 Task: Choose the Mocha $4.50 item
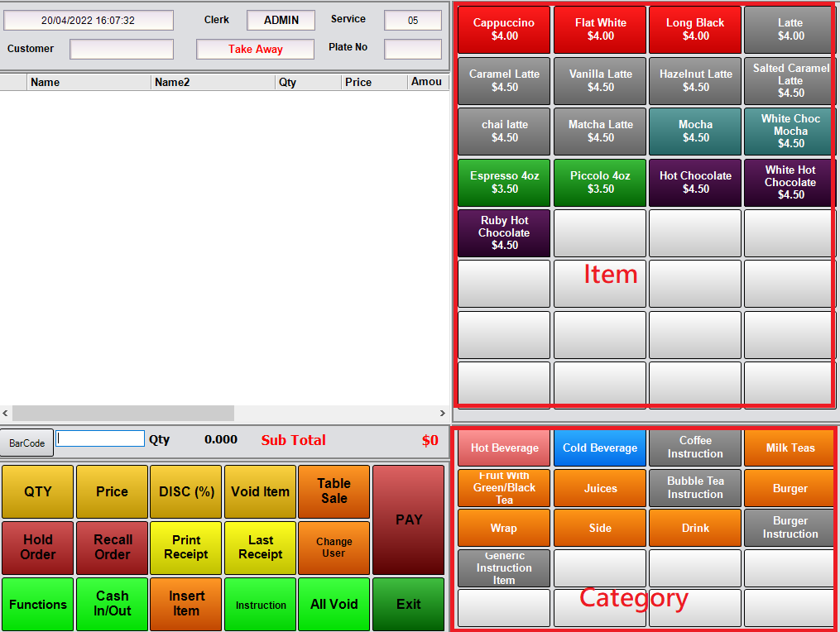pyautogui.click(x=695, y=132)
